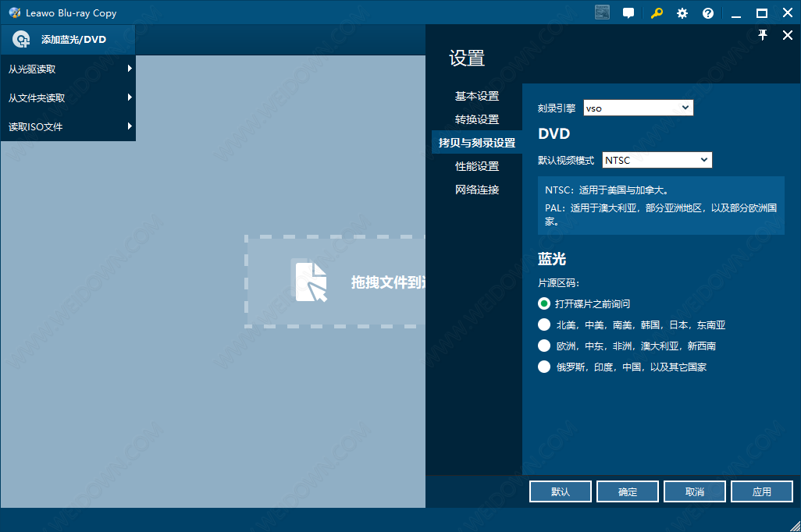Screen dimensions: 801x532
Task: Click the gear settings icon in title bar
Action: point(682,13)
